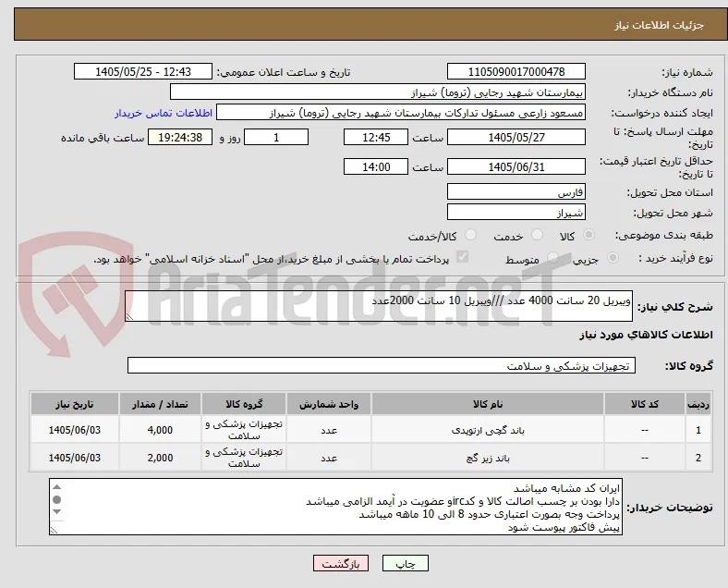Click the goods group cell in the باند زیر گچ row
Screen dimensions: 728x588
coord(244,458)
